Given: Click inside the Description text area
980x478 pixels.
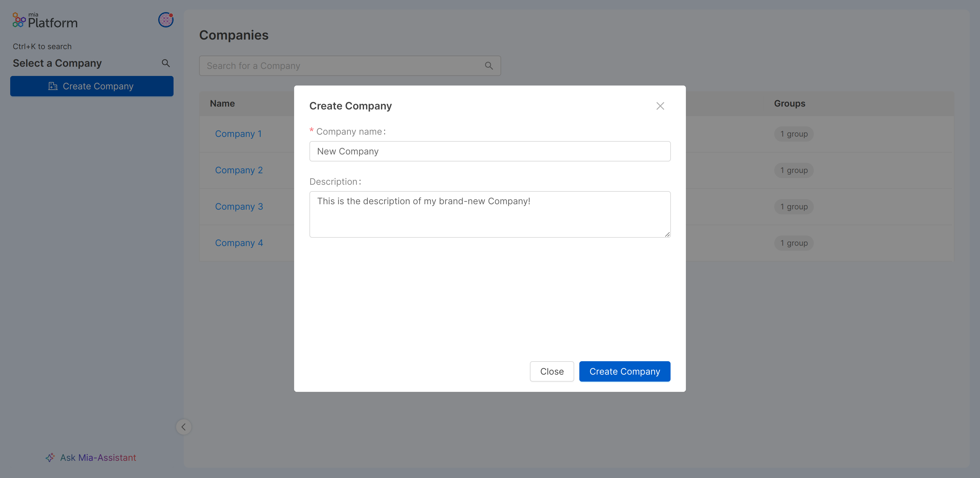Looking at the screenshot, I should [x=490, y=214].
